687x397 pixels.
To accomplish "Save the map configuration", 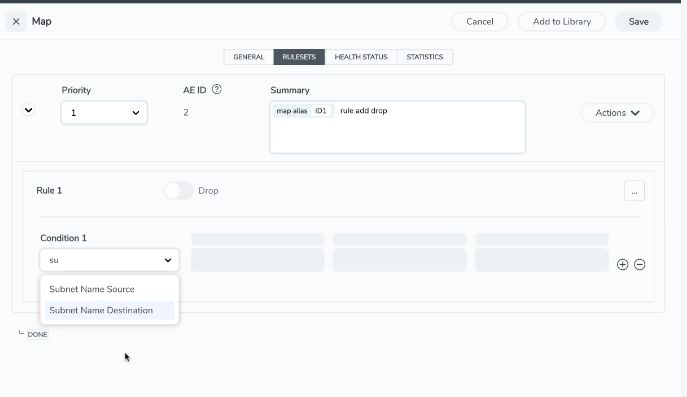I will click(638, 21).
